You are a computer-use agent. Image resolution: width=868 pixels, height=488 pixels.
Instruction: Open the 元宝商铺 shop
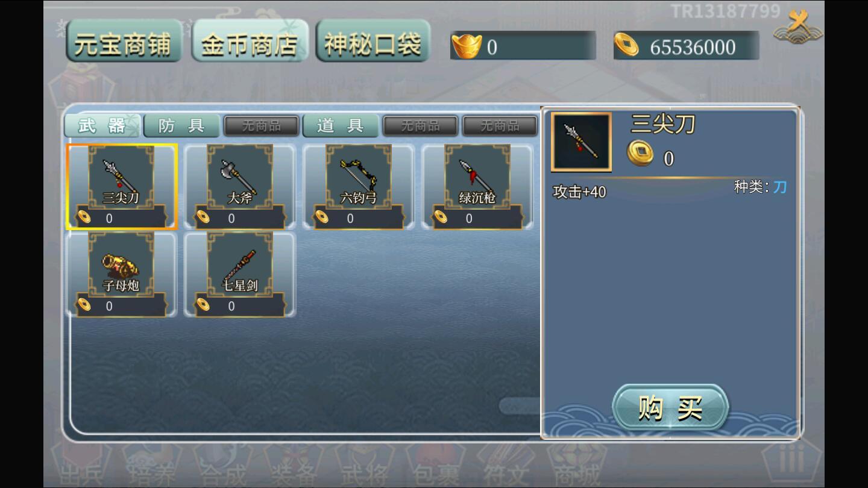pos(124,41)
